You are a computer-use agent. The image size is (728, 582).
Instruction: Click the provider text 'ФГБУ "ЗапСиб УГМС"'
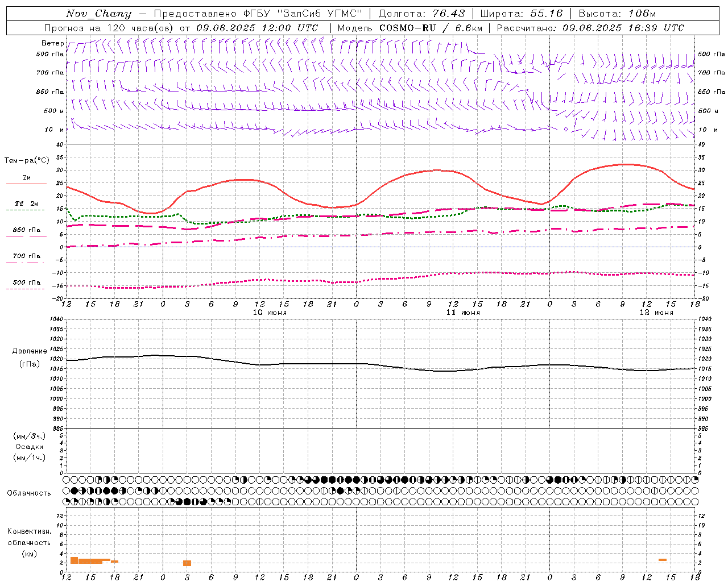[x=303, y=14]
